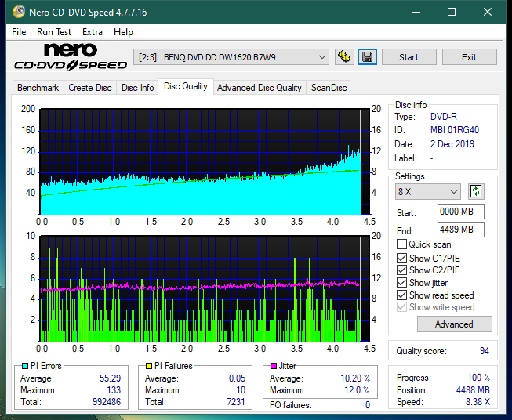The width and height of the screenshot is (512, 420).
Task: Open the BENQ drive selection dropdown
Action: (231, 57)
